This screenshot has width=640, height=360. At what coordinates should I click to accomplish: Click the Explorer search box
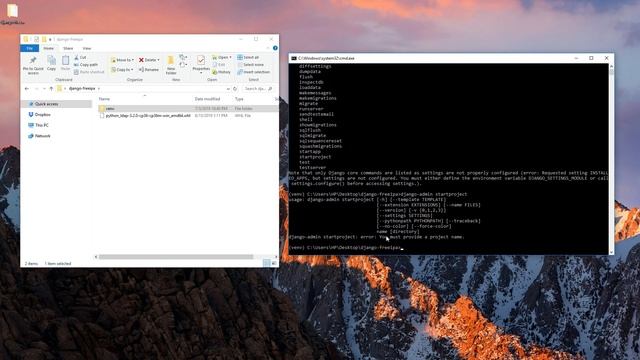pos(257,89)
